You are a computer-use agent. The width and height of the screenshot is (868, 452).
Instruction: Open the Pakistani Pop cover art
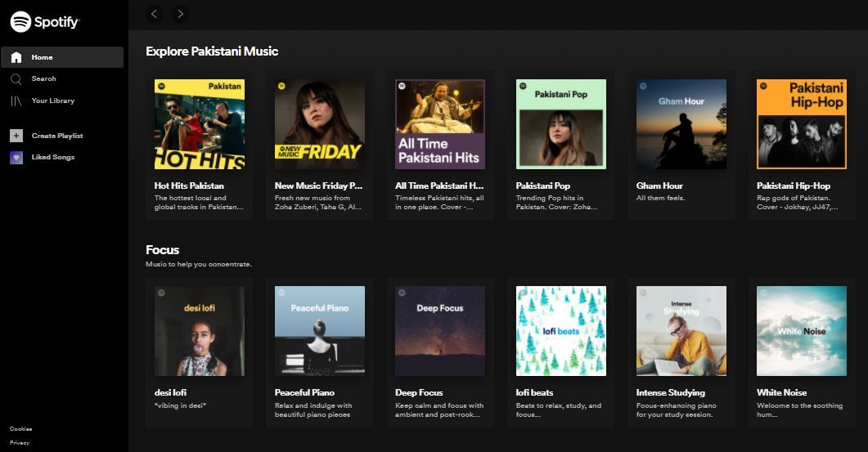(560, 124)
